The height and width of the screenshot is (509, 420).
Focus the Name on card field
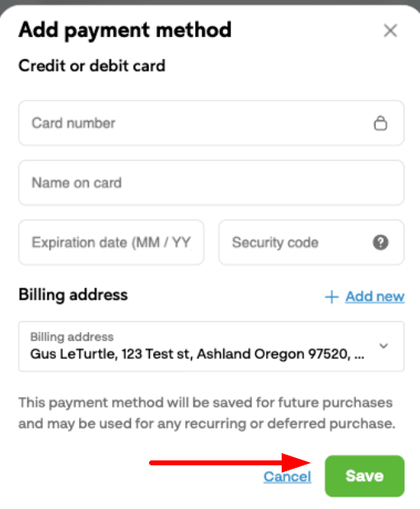click(x=212, y=183)
